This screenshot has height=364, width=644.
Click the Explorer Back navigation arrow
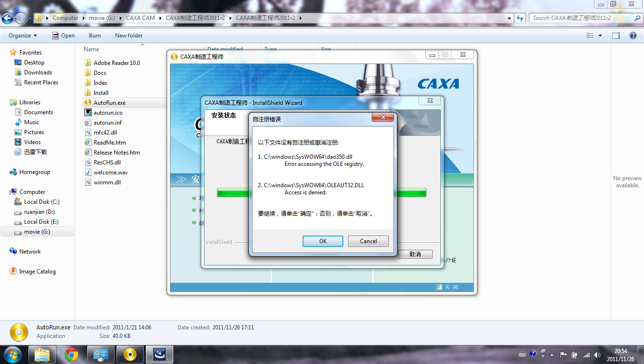pos(8,18)
